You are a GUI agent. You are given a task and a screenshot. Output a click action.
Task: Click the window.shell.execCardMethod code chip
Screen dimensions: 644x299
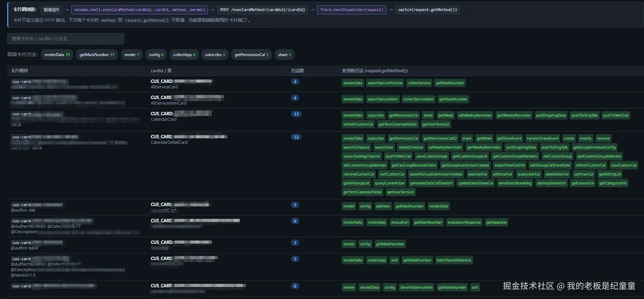pyautogui.click(x=139, y=10)
